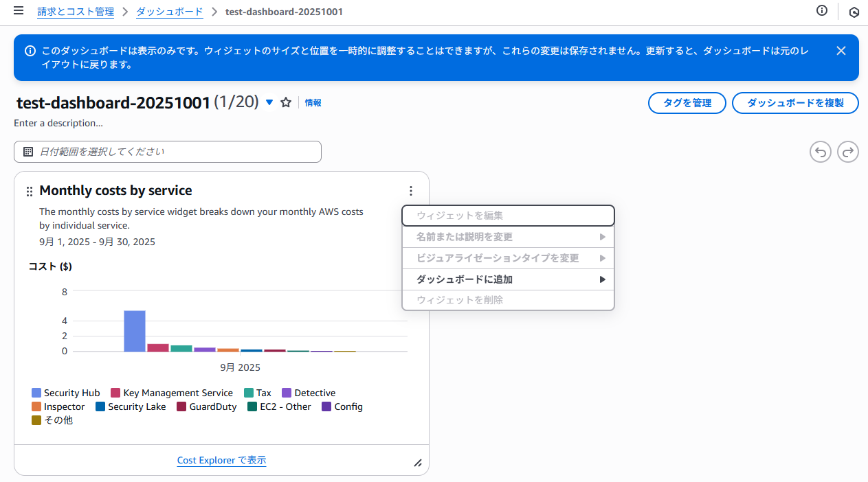Image resolution: width=868 pixels, height=482 pixels.
Task: Expand the ダッシュボードに追加 submenu
Action: point(508,279)
